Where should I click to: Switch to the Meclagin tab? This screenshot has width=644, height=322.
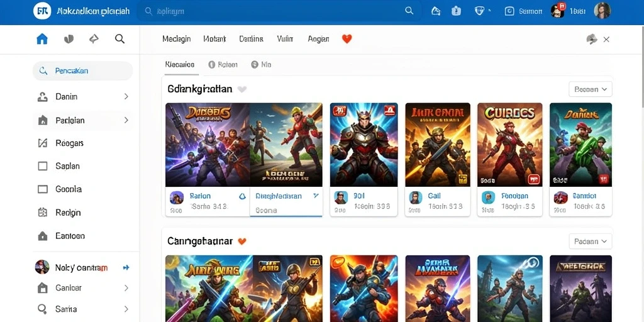pyautogui.click(x=177, y=39)
